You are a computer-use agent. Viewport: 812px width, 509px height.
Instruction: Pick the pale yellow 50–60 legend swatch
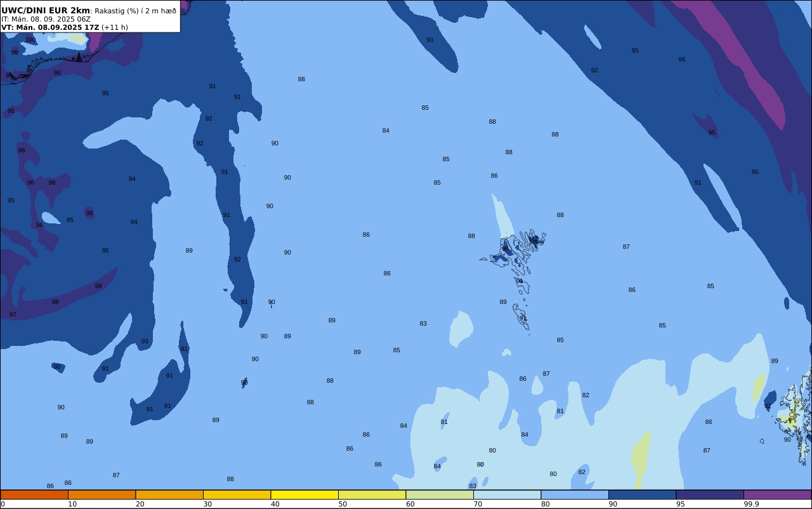372,494
